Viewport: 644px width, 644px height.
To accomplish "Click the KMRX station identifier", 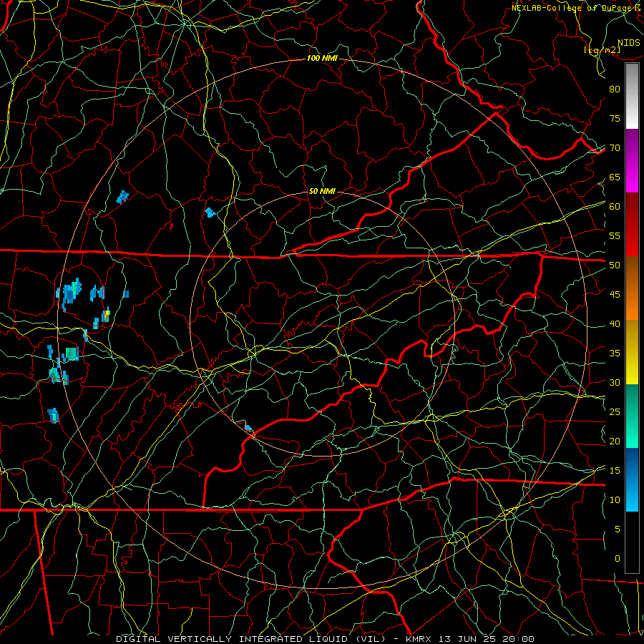I will pyautogui.click(x=418, y=639).
